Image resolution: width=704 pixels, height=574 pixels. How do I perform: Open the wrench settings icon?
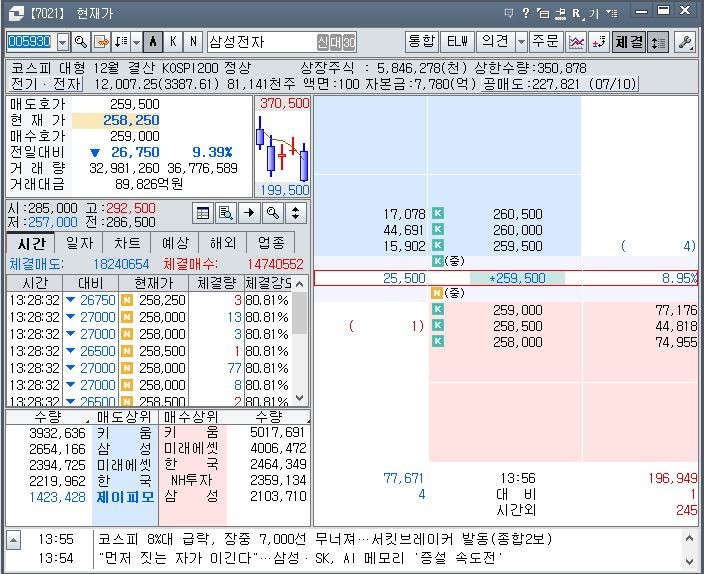pyautogui.click(x=685, y=42)
